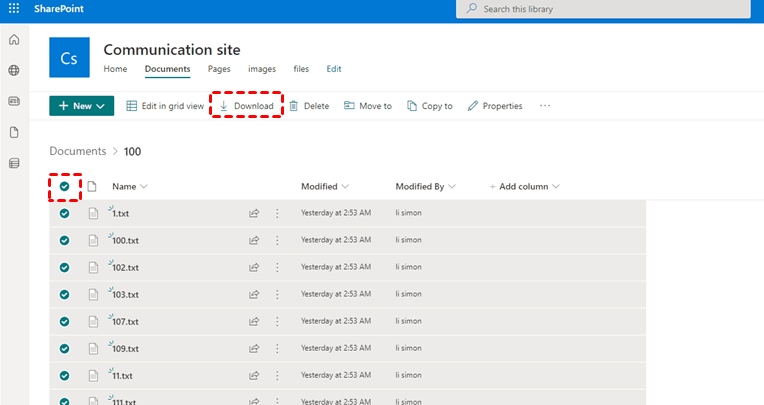
Task: Deselect the 102.txt row checkbox
Action: (64, 268)
